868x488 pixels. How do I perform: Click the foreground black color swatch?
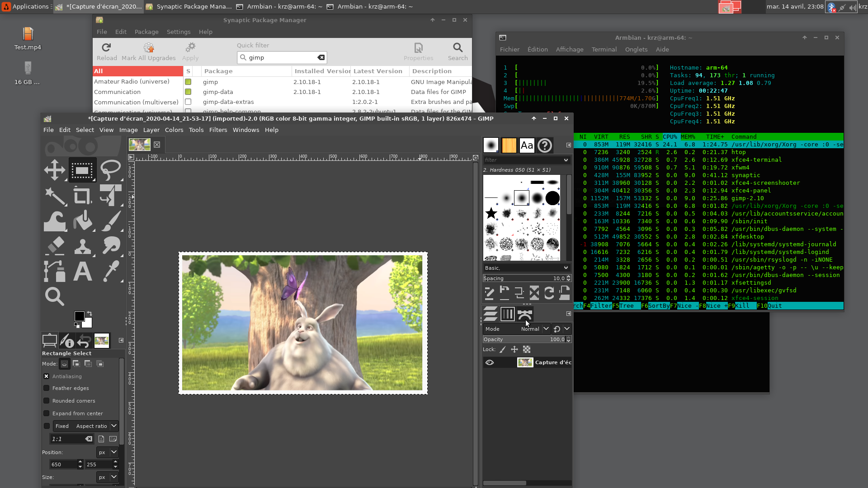pos(79,316)
